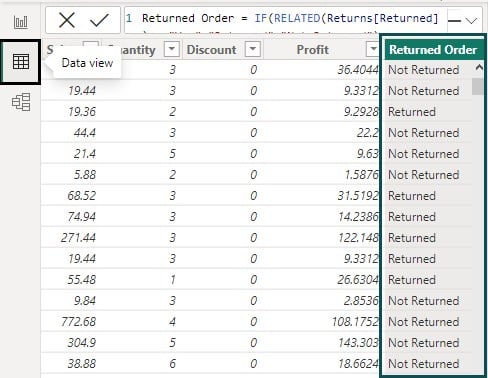The height and width of the screenshot is (378, 488).
Task: Click the scroll up arrow
Action: tap(479, 68)
